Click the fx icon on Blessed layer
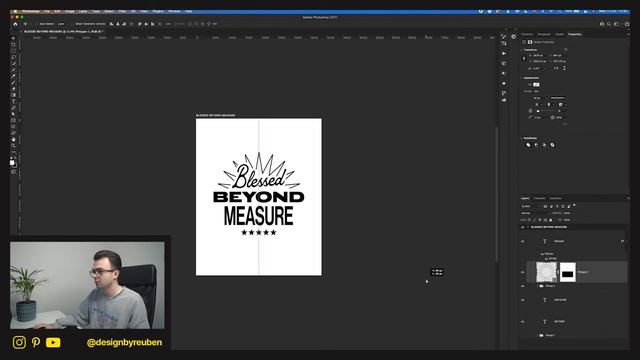The width and height of the screenshot is (640, 360). tap(622, 241)
